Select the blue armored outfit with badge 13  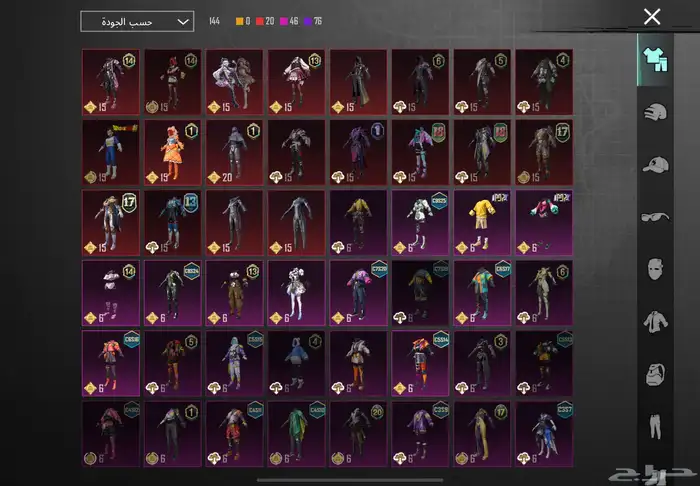point(173,223)
